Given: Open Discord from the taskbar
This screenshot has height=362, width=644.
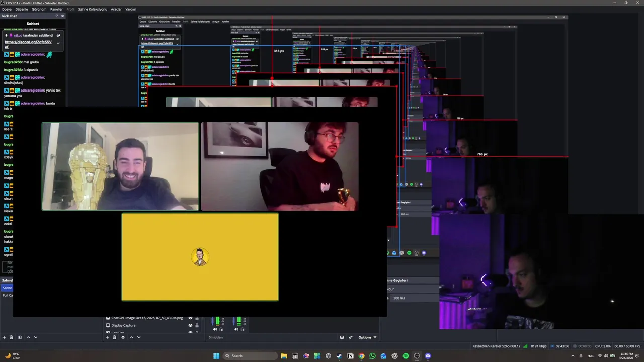Looking at the screenshot, I should pyautogui.click(x=428, y=356).
